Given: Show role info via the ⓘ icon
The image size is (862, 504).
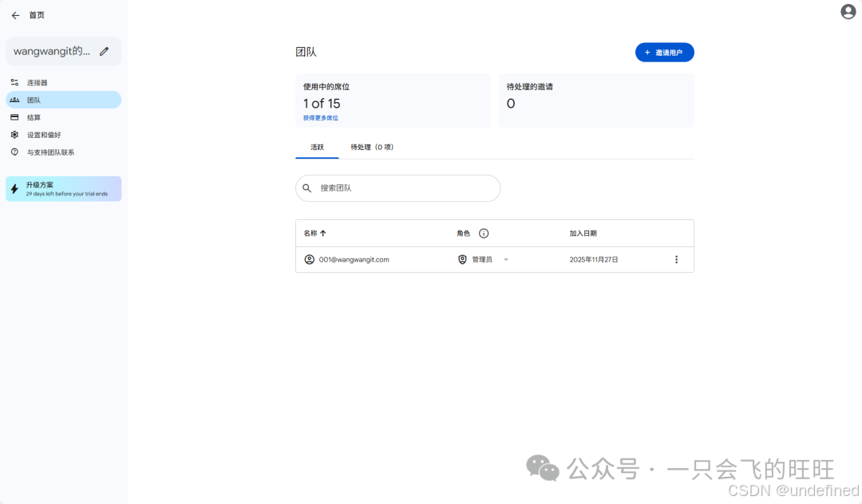Looking at the screenshot, I should [x=484, y=234].
